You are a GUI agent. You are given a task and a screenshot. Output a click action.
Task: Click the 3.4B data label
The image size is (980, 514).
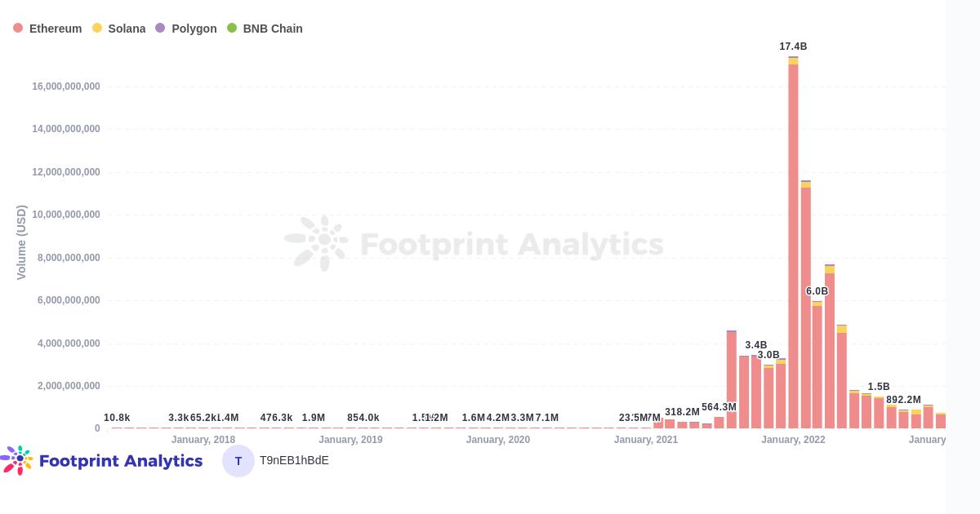pyautogui.click(x=756, y=345)
